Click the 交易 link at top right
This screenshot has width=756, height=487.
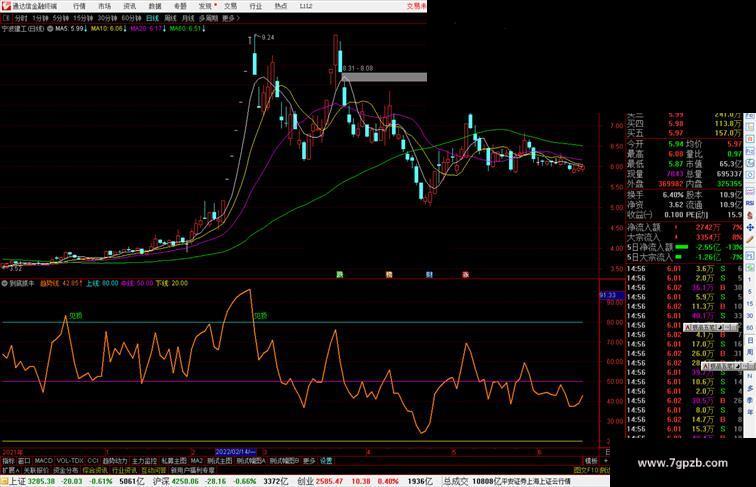click(x=417, y=6)
